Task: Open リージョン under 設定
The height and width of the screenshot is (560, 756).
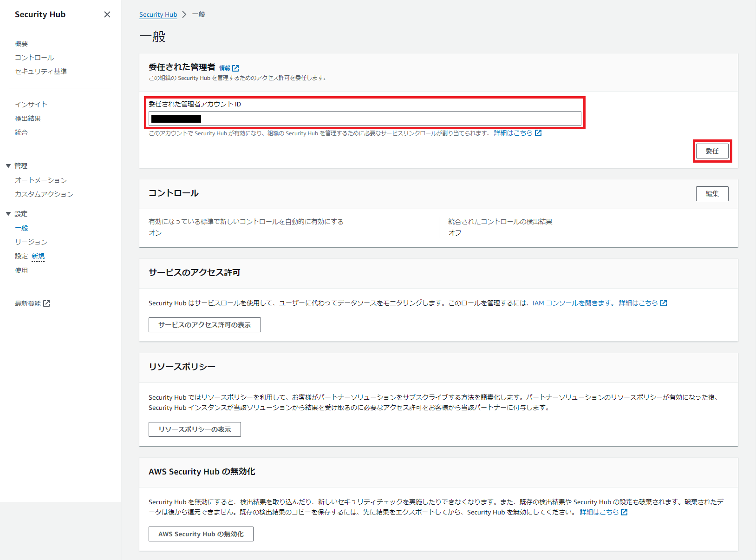Action: (x=31, y=242)
